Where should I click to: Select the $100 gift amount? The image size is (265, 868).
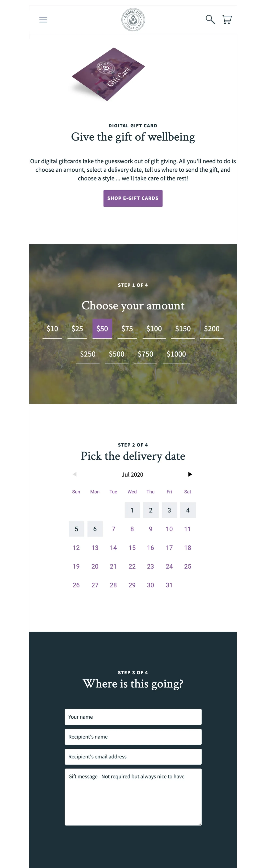point(154,329)
